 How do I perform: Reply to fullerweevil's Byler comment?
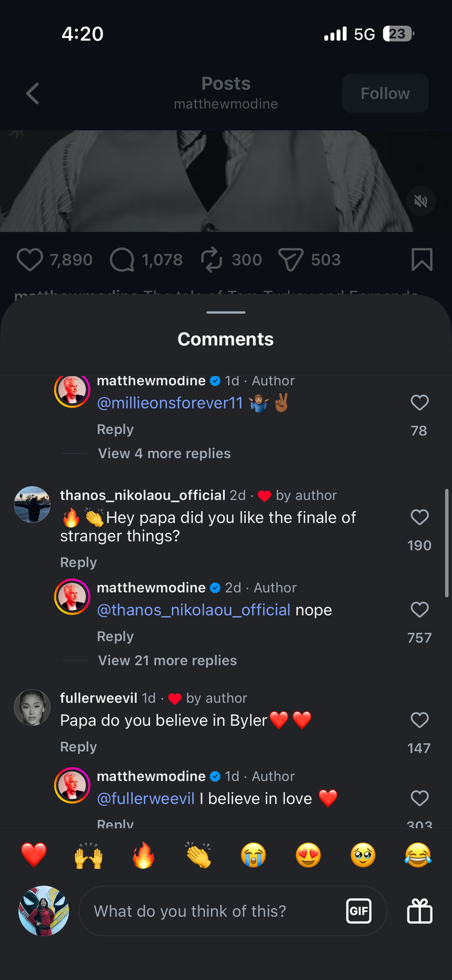pos(78,747)
